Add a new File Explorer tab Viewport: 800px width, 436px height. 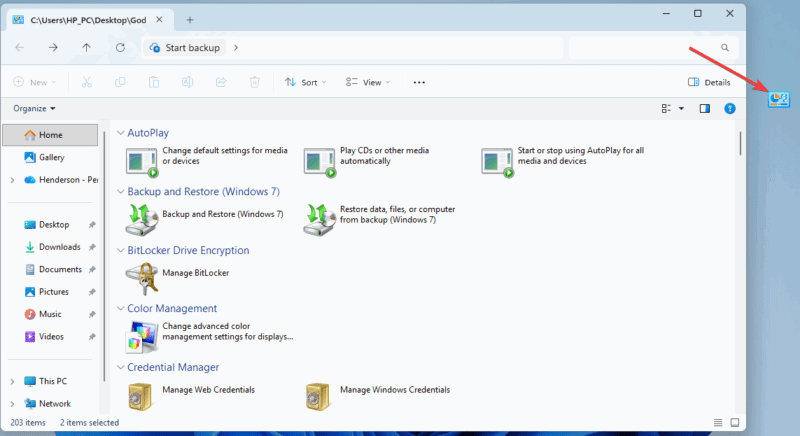pyautogui.click(x=190, y=20)
